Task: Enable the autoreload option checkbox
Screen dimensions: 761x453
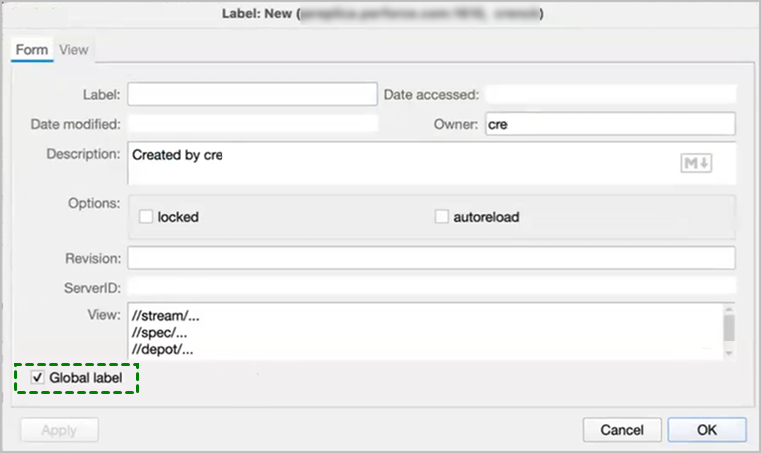Action: click(x=442, y=216)
